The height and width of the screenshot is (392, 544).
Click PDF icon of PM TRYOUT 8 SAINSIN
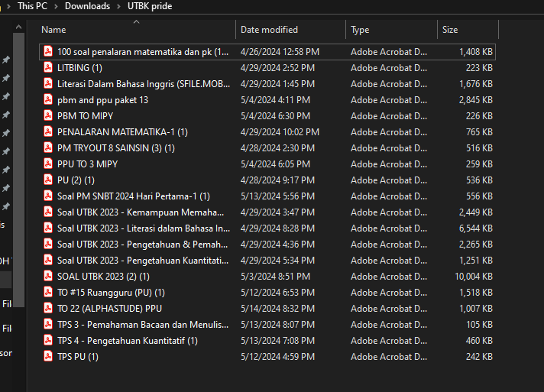48,147
